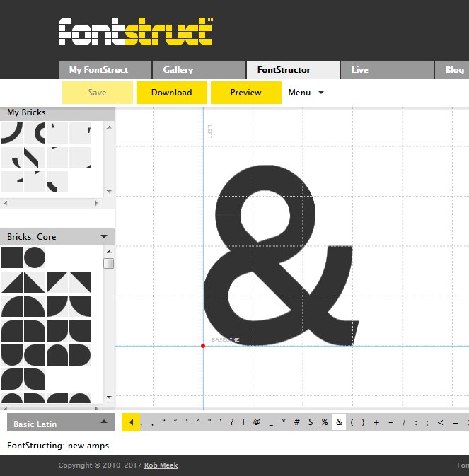Click Core bricks scroll up arrow
469x476 pixels.
[x=109, y=252]
